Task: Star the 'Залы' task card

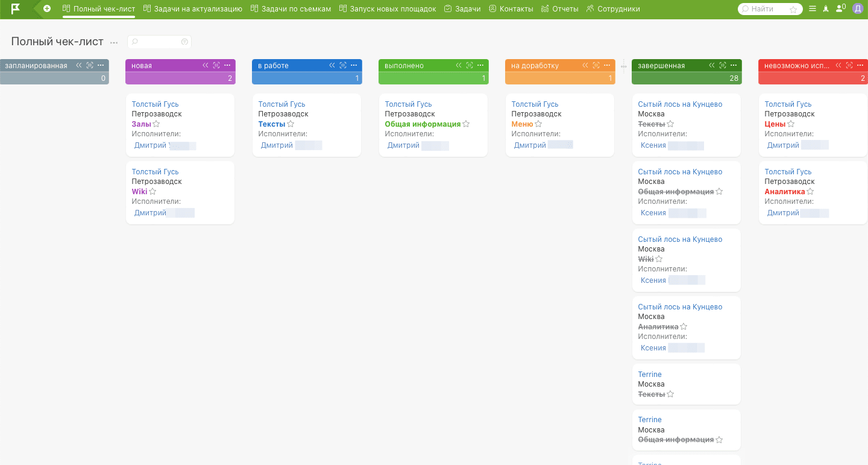Action: pos(156,124)
